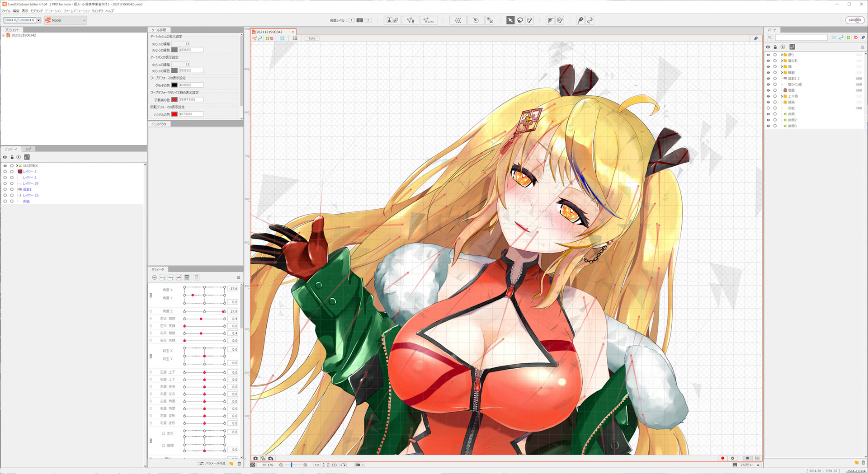The width and height of the screenshot is (868, 474).
Task: Show レイヤー 3 in the deformer panel
Action: [x=5, y=172]
